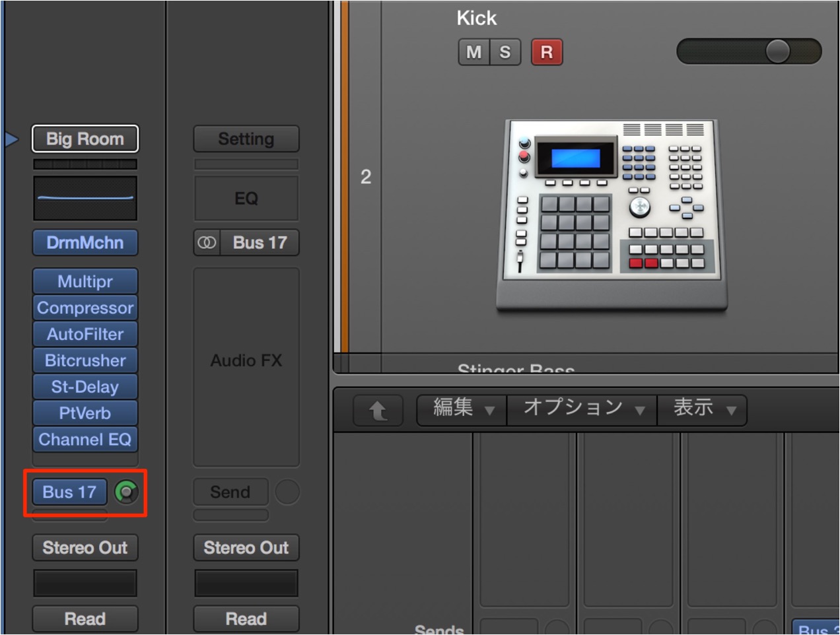The height and width of the screenshot is (635, 840).
Task: Select the Kick track name
Action: (476, 18)
